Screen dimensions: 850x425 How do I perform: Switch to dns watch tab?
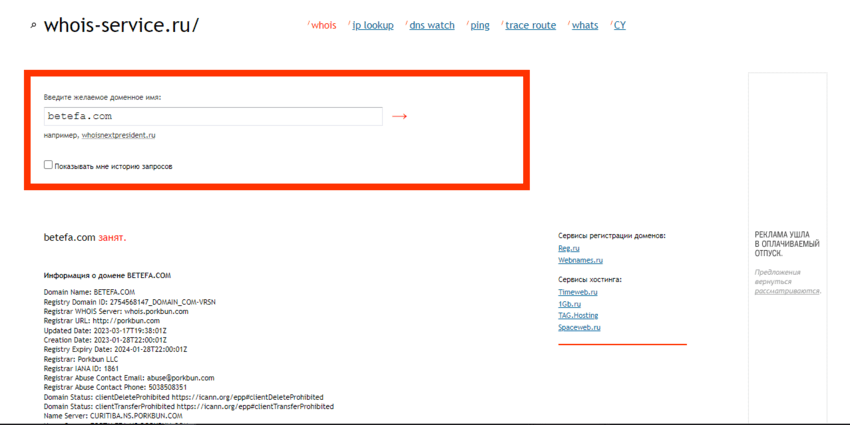click(x=431, y=26)
